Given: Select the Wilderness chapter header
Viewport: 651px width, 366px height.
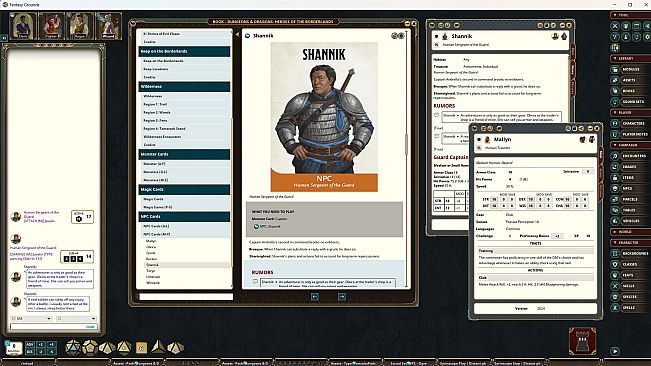Looking at the screenshot, I should (184, 86).
